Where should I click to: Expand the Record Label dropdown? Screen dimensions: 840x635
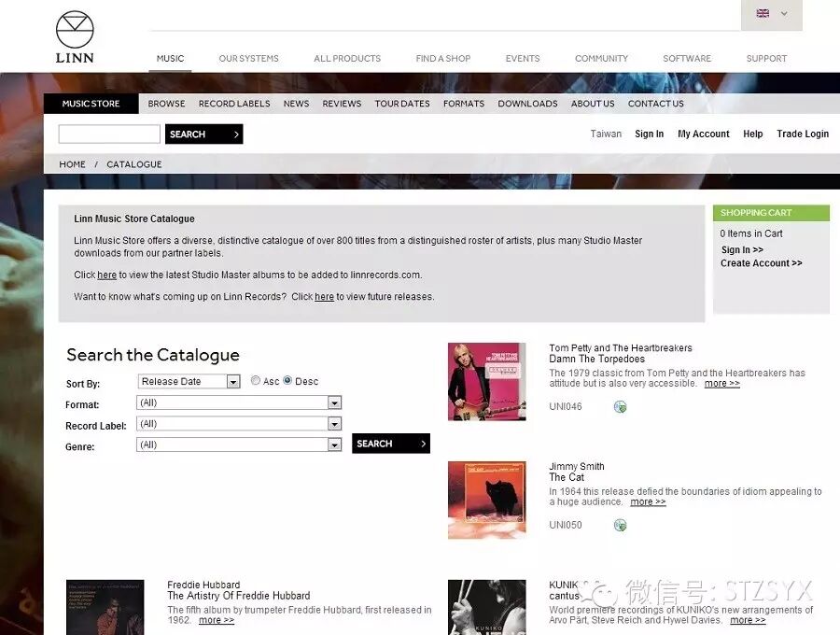tap(239, 424)
